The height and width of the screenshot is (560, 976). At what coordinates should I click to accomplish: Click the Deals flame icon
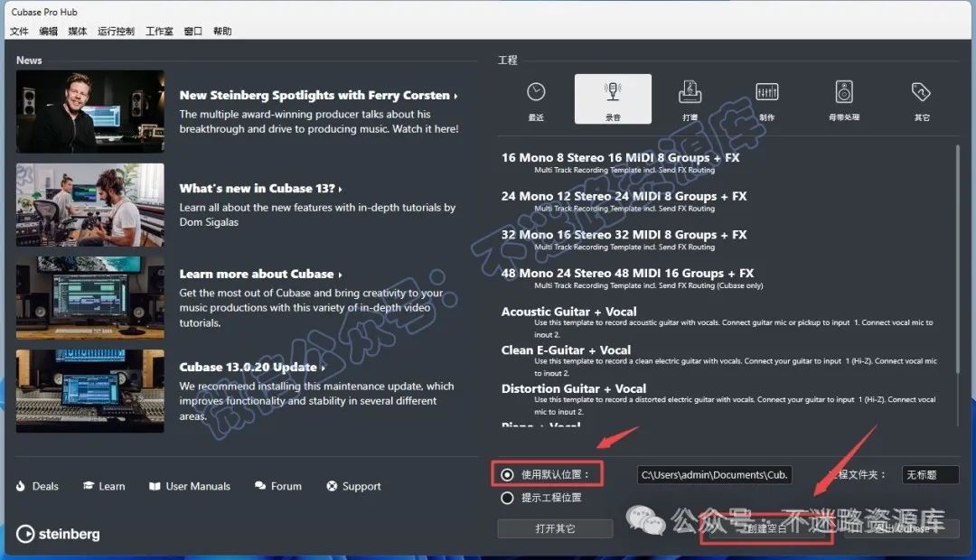tap(21, 486)
